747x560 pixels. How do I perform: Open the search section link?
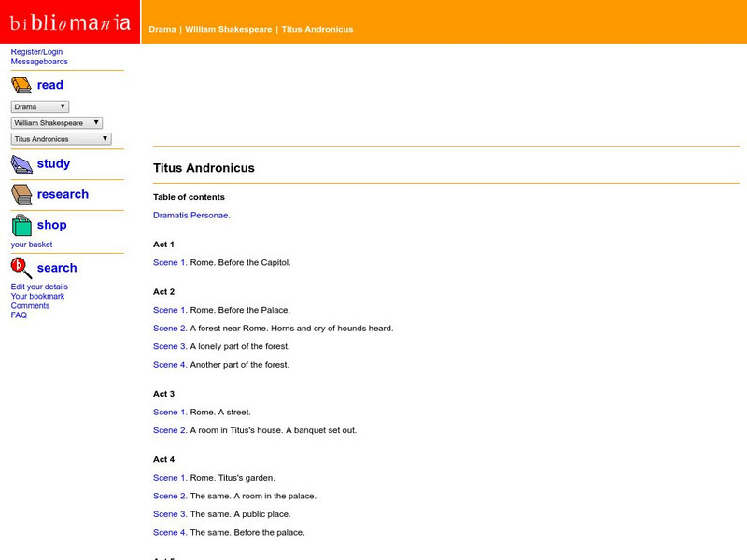coord(57,268)
